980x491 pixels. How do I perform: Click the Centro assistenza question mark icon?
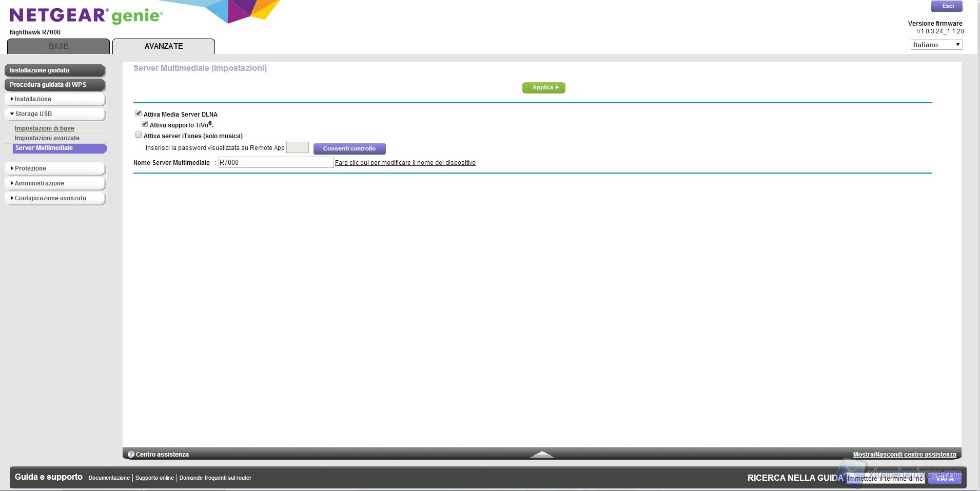(131, 455)
